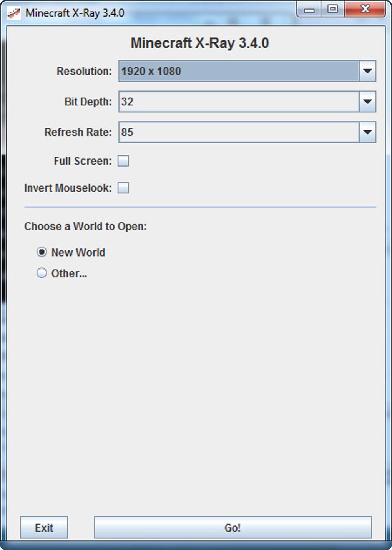This screenshot has height=550, width=392.
Task: Click the 'Full Screen:' label
Action: pyautogui.click(x=83, y=161)
